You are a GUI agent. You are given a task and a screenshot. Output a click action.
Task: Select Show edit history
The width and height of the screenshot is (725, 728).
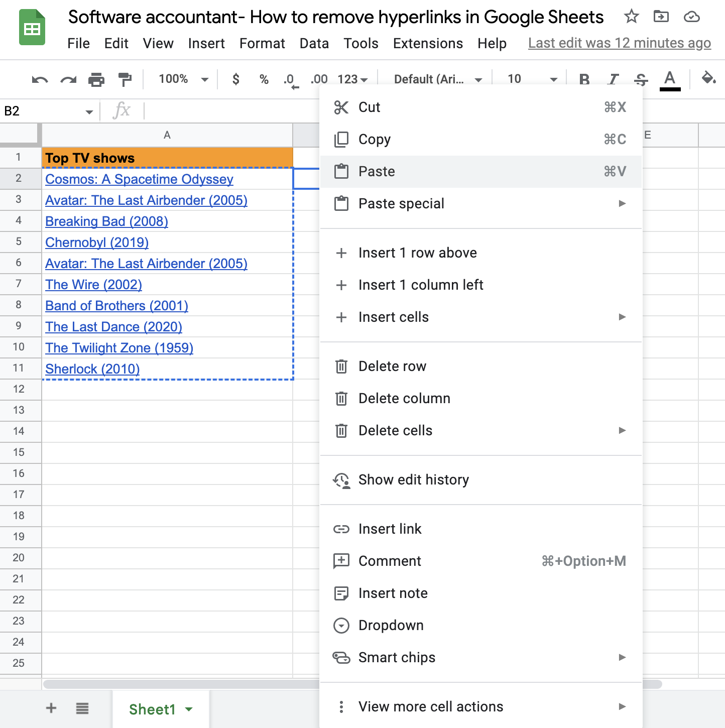click(x=481, y=480)
